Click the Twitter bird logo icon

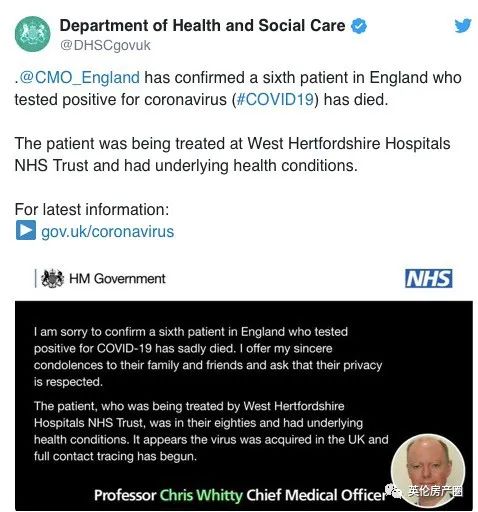(x=463, y=26)
